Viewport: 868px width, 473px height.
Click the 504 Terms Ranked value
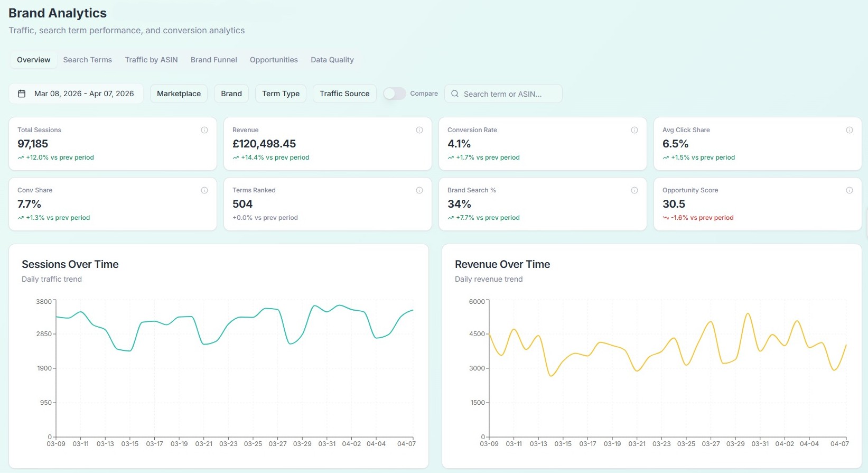tap(242, 204)
